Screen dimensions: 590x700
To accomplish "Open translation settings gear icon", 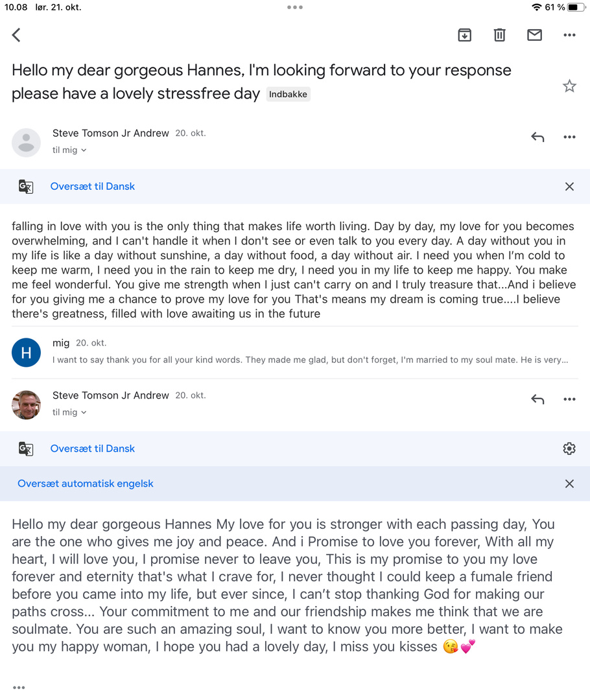I will pos(569,449).
